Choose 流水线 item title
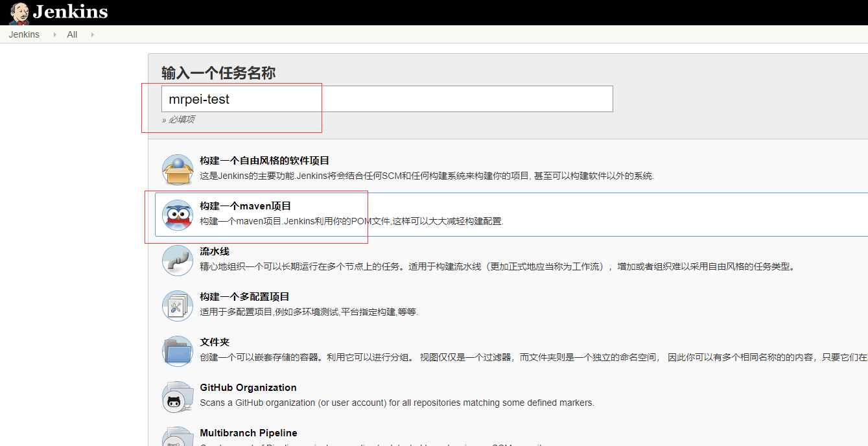Viewport: 868px width, 446px height. (215, 252)
